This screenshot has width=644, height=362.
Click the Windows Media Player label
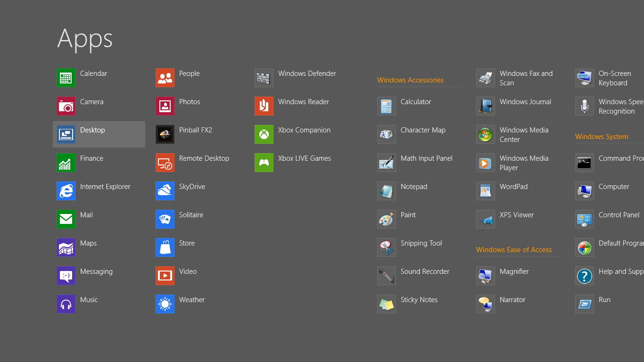pos(524,163)
